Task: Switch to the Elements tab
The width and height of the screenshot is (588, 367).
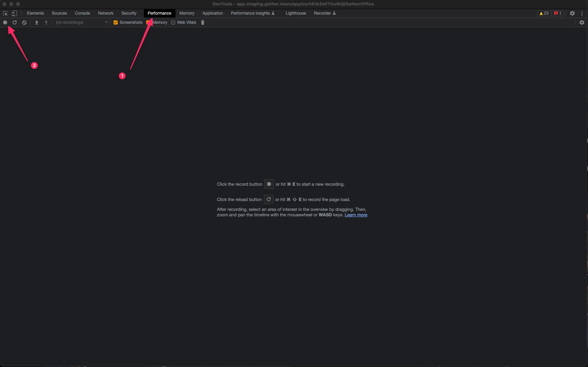Action: click(35, 13)
